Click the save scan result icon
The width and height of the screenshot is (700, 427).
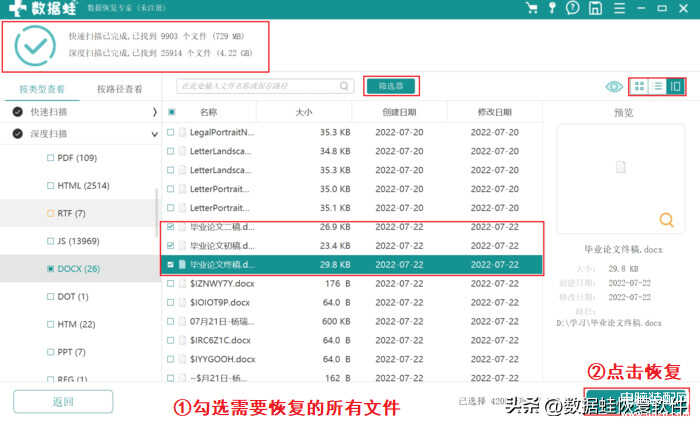coord(596,8)
